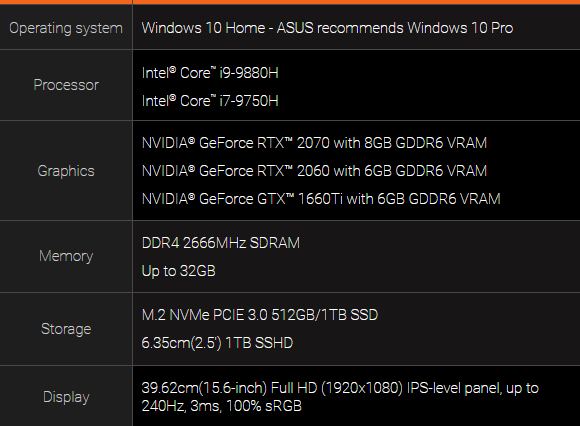This screenshot has width=580, height=426.
Task: Select the Intel Core i7-9750H entry
Action: click(x=210, y=101)
